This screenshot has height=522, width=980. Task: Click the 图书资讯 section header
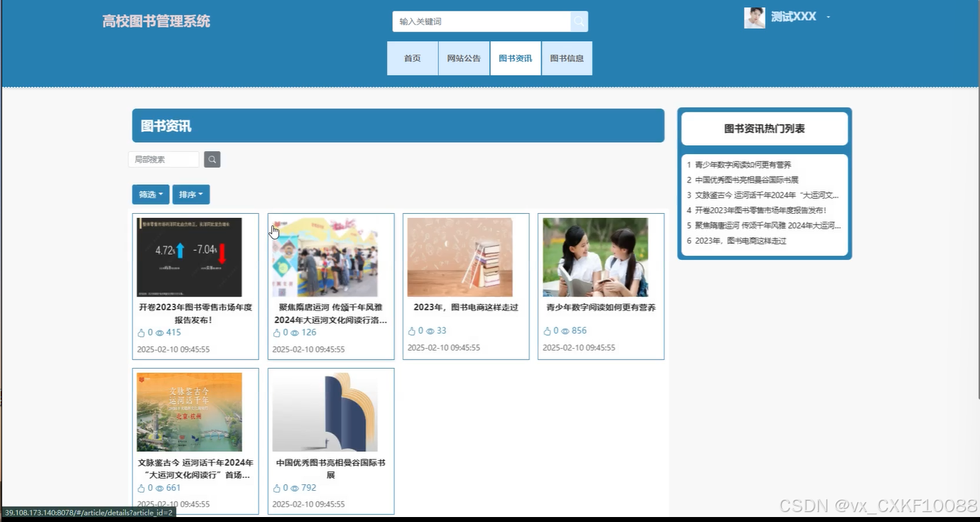[x=398, y=126]
